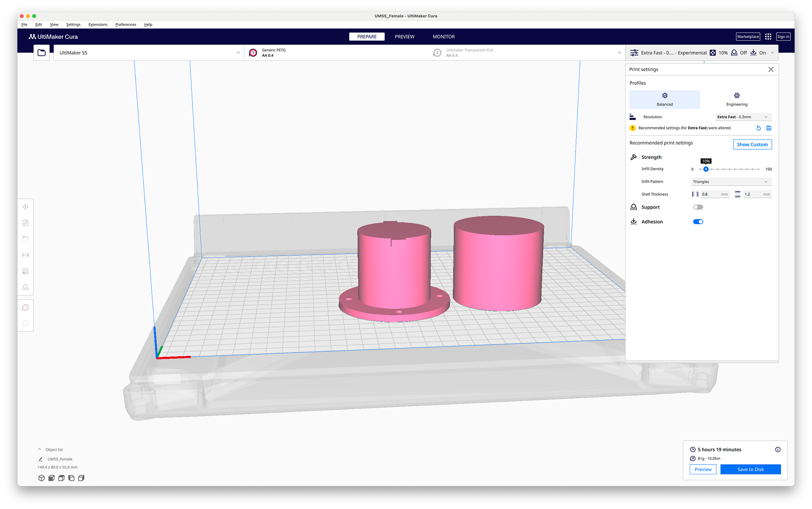
Task: Toggle the Adhesion switch off
Action: [698, 222]
